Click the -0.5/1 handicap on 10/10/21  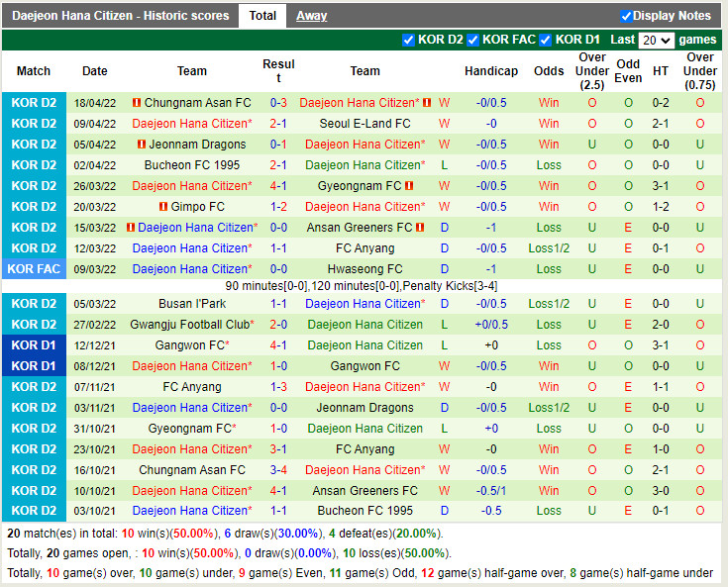[x=491, y=490]
